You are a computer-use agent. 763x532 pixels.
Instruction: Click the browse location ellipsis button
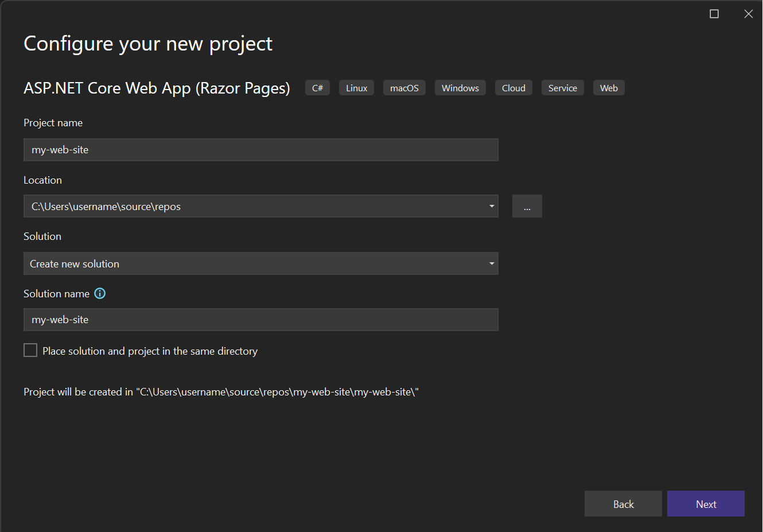coord(527,207)
